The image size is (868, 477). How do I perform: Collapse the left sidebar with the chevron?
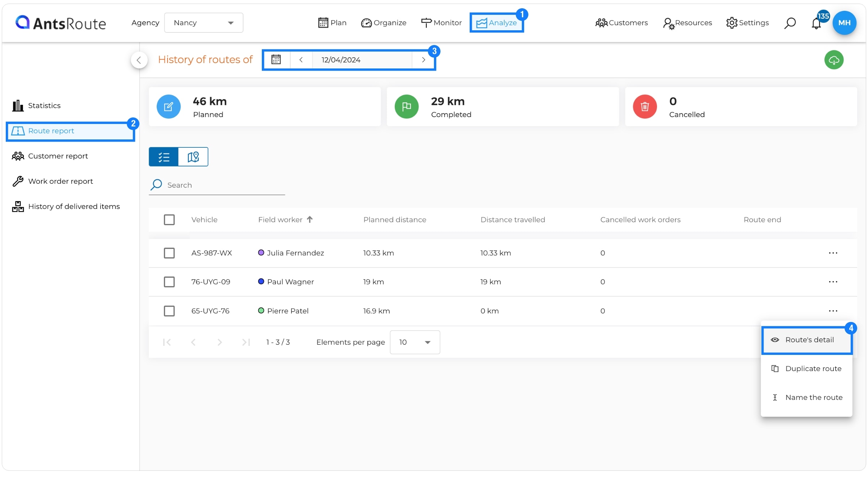[139, 60]
